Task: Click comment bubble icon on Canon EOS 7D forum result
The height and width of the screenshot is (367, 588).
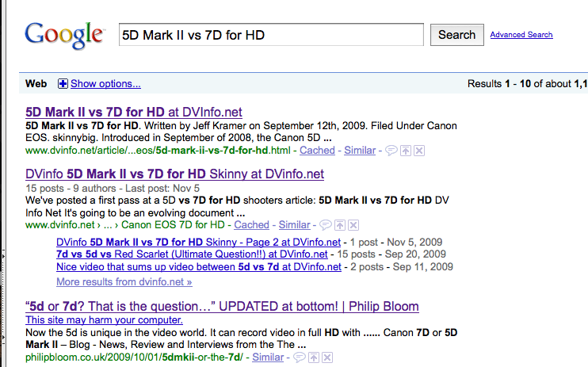Action: (326, 225)
